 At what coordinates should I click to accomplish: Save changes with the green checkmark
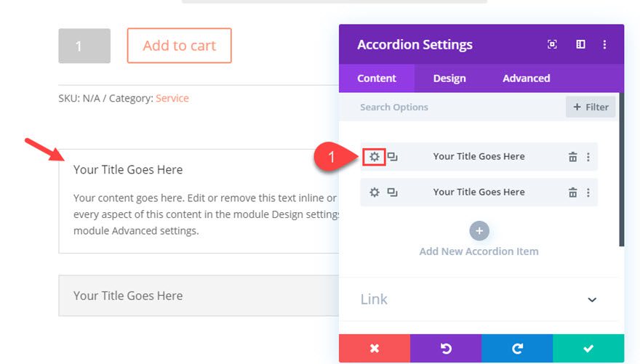(588, 349)
